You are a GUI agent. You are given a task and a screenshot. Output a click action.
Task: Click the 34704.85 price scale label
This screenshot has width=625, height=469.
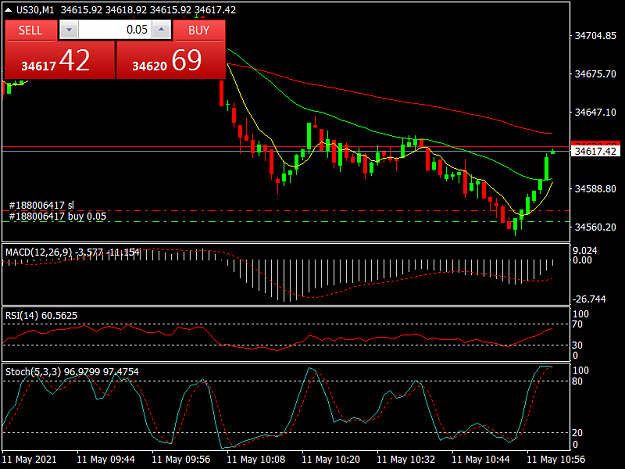[595, 36]
